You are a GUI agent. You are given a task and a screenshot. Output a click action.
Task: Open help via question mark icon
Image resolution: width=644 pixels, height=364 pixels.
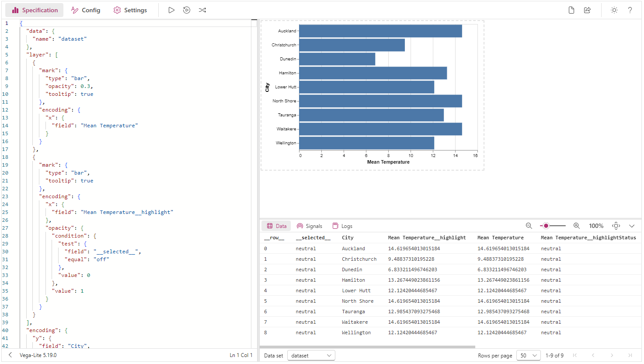pyautogui.click(x=630, y=10)
